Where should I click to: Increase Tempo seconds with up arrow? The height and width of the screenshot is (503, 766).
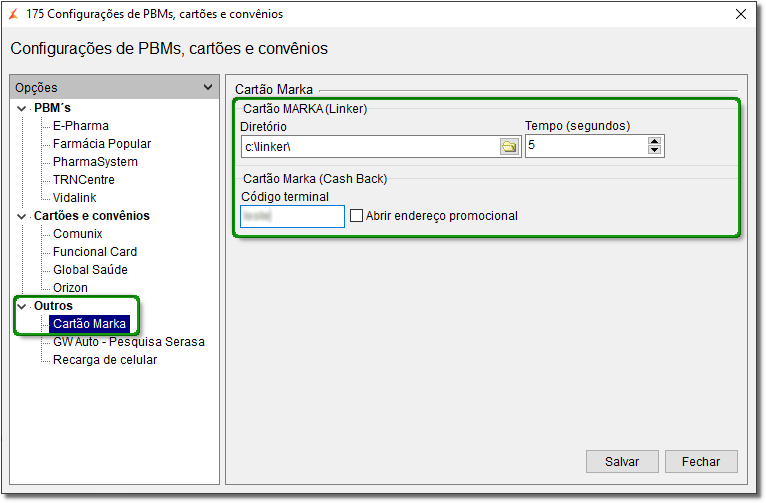coord(654,142)
